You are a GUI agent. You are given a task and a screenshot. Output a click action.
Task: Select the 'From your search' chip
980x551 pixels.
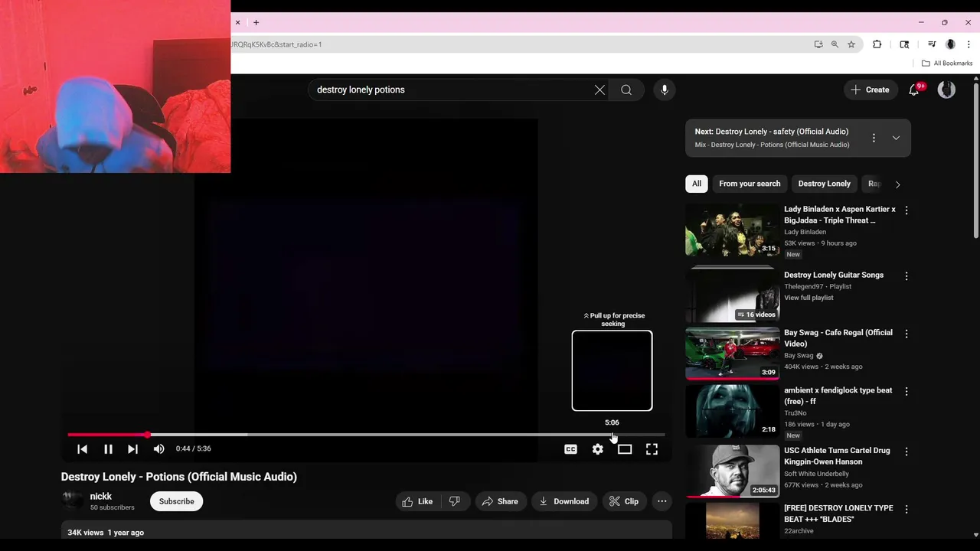[750, 184]
